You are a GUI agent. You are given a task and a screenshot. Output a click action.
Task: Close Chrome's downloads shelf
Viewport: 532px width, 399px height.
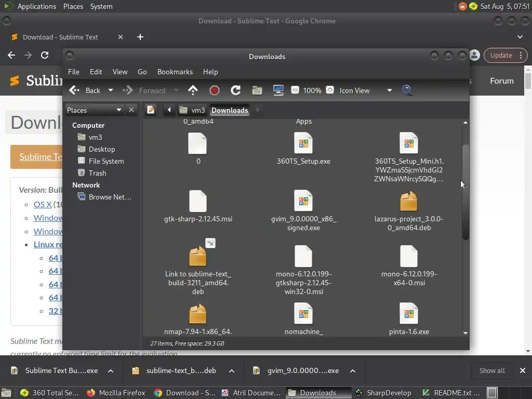(x=523, y=371)
